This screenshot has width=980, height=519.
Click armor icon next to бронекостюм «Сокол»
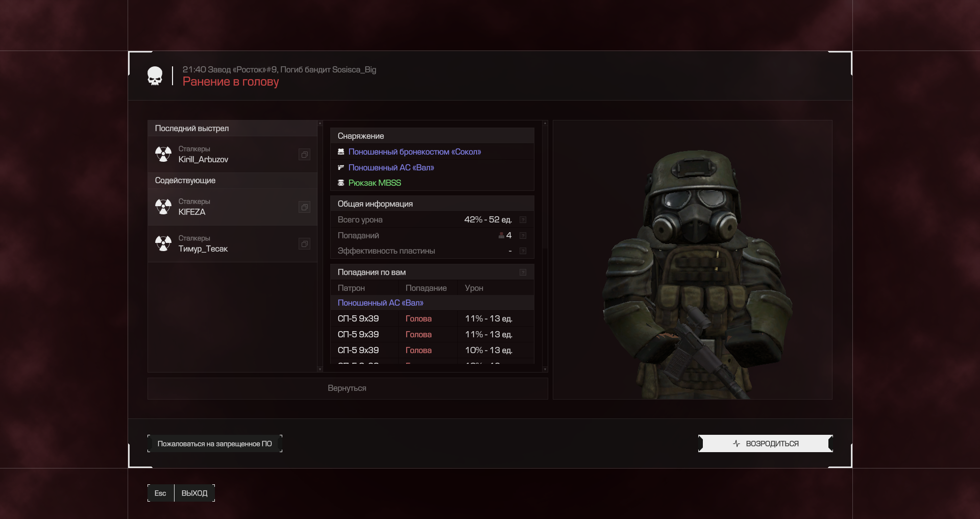point(341,152)
